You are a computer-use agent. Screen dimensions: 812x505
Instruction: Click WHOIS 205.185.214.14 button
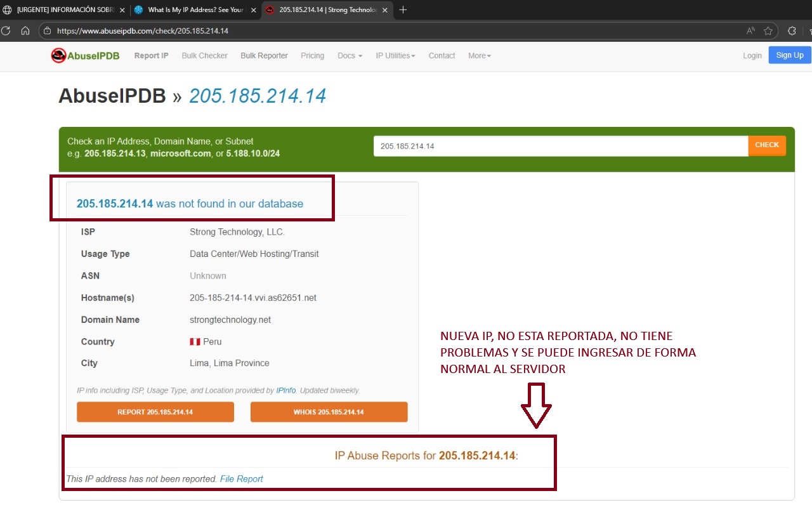coord(329,412)
